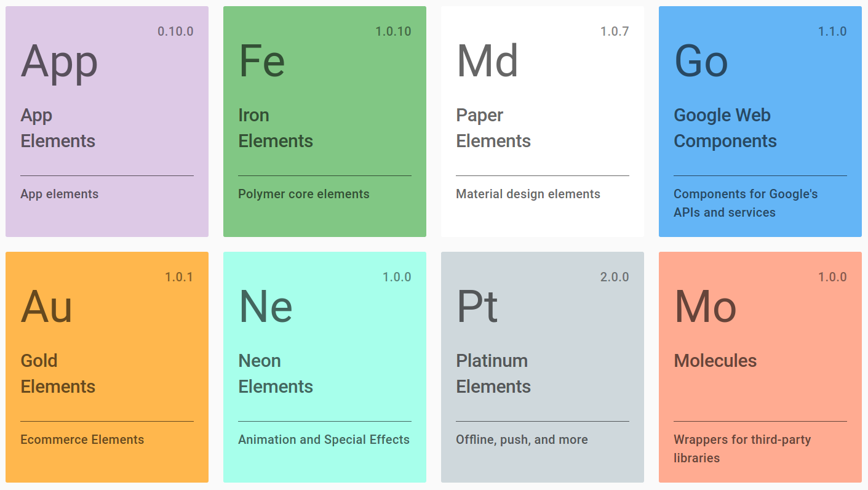Click the 'Animation and Special Effects' description

coord(324,440)
